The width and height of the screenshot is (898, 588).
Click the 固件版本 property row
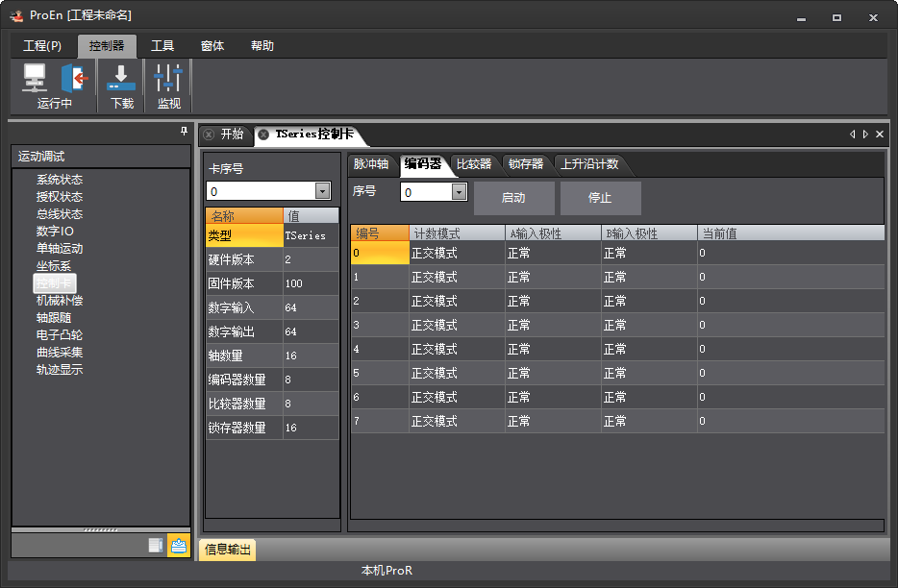click(272, 283)
